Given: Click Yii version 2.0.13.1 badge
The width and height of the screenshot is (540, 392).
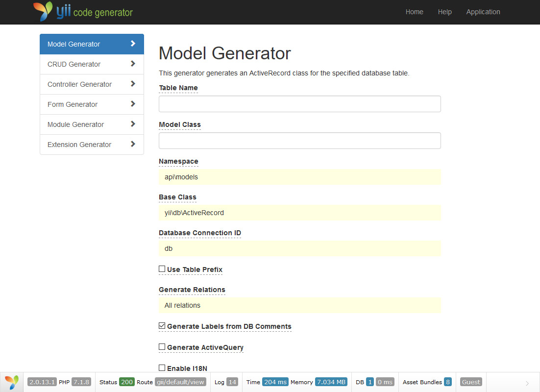Looking at the screenshot, I should click(42, 382).
